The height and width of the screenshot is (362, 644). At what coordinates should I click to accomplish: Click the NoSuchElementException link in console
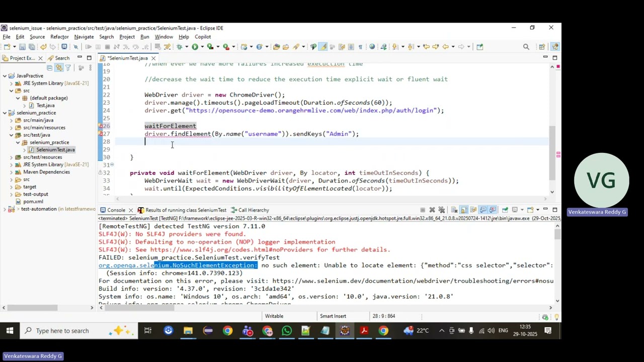click(178, 265)
